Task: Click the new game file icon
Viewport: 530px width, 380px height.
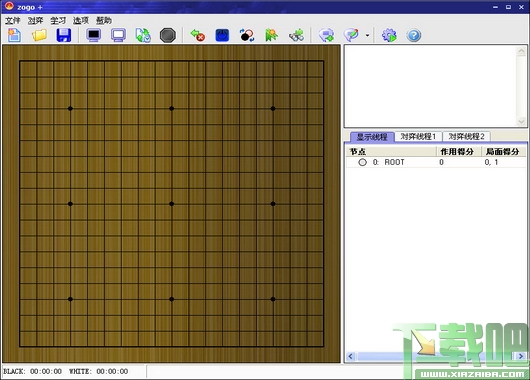Action: (14, 35)
